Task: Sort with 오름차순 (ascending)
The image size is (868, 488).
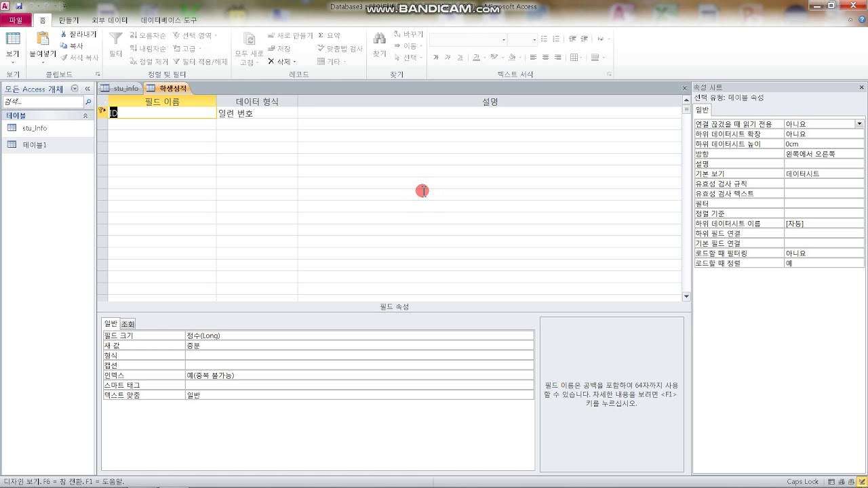Action: (148, 35)
